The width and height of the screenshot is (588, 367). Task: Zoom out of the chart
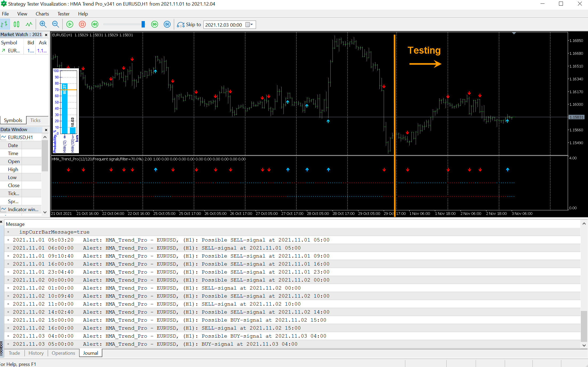[55, 25]
